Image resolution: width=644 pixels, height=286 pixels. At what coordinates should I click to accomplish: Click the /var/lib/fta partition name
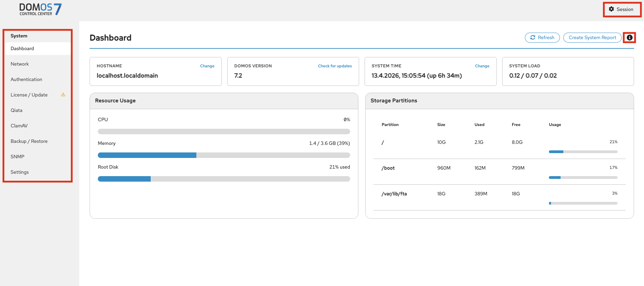click(x=394, y=194)
